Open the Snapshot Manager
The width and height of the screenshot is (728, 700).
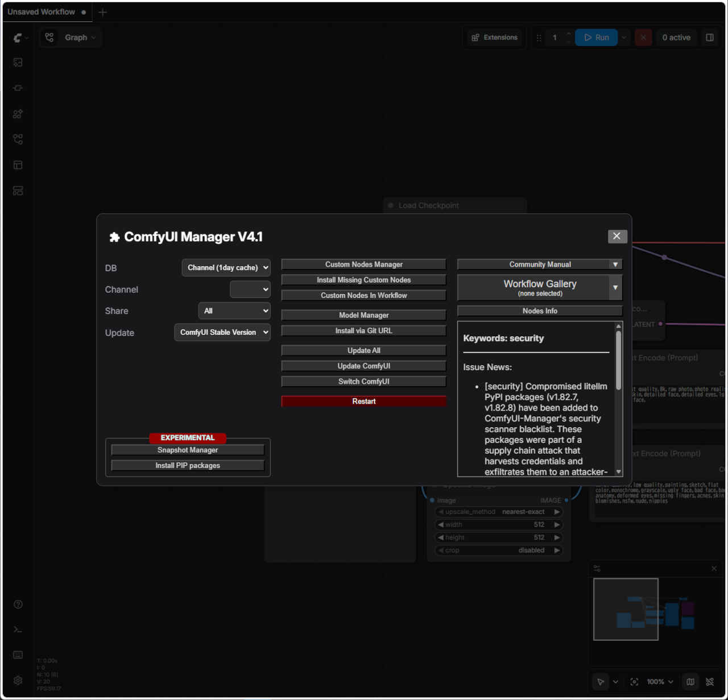pyautogui.click(x=188, y=450)
